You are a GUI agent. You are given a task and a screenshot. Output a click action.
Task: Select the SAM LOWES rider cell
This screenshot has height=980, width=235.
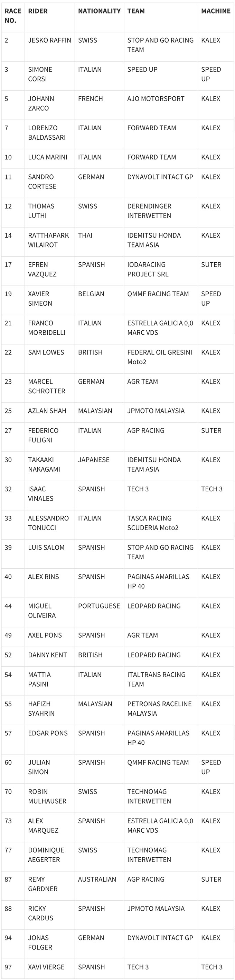click(50, 359)
